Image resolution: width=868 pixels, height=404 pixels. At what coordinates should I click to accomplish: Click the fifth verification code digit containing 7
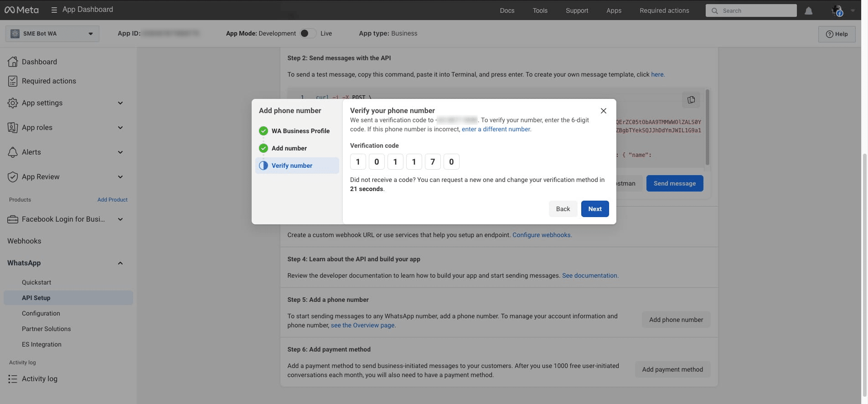tap(433, 161)
